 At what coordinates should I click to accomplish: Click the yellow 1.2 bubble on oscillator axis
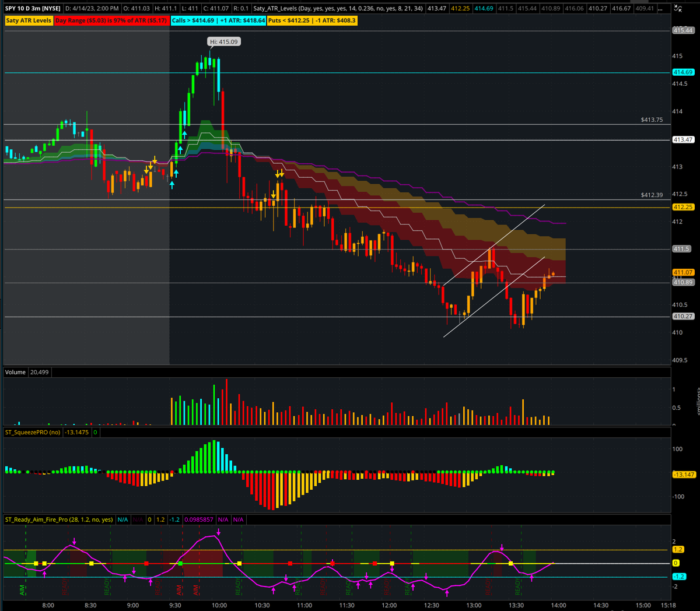[678, 549]
